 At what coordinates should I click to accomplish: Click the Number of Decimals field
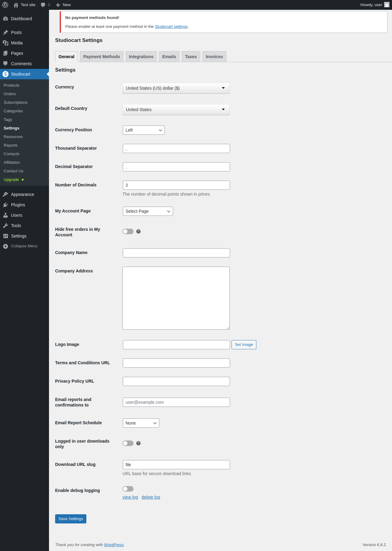point(176,185)
